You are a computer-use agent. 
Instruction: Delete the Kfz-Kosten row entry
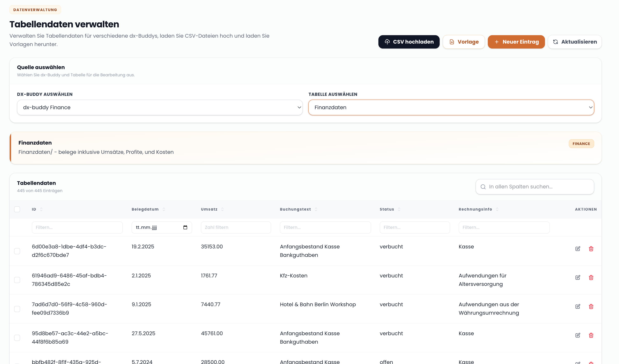pos(591,278)
